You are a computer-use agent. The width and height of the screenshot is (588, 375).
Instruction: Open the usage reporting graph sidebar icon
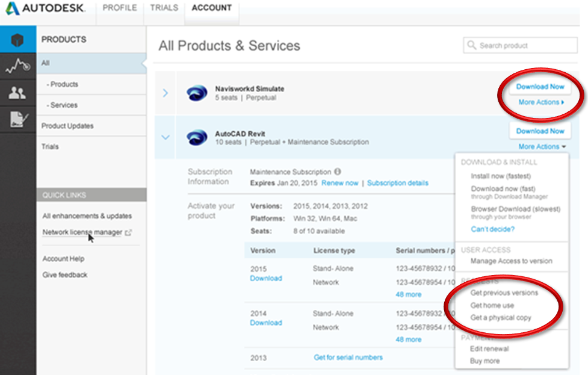pyautogui.click(x=17, y=66)
